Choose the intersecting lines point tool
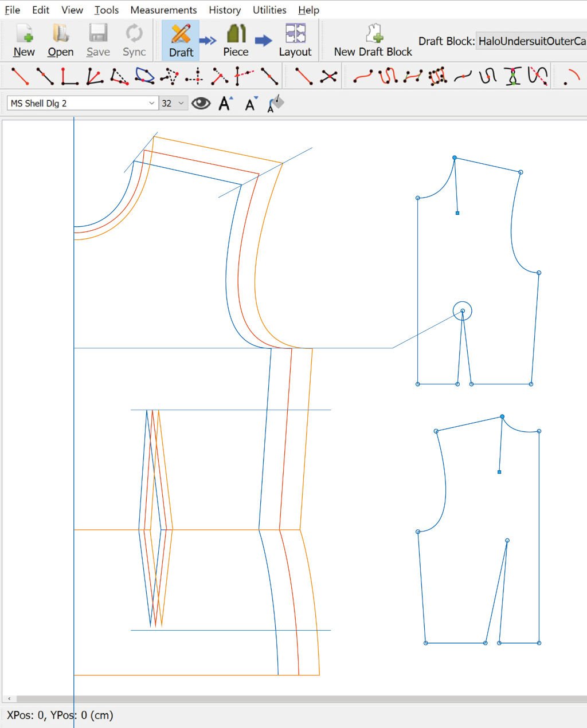Viewport: 587px width, 728px height. tap(328, 76)
